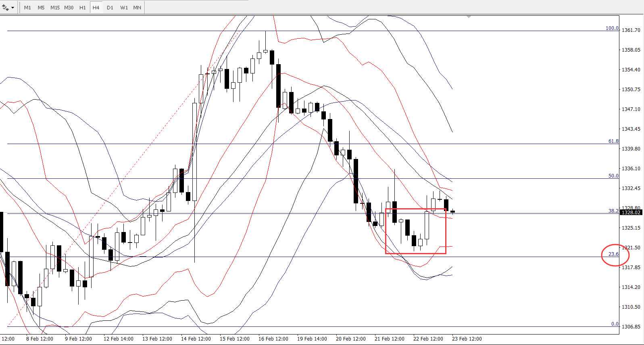Switch to MN monthly timeframe
This screenshot has width=644, height=345.
(x=137, y=8)
